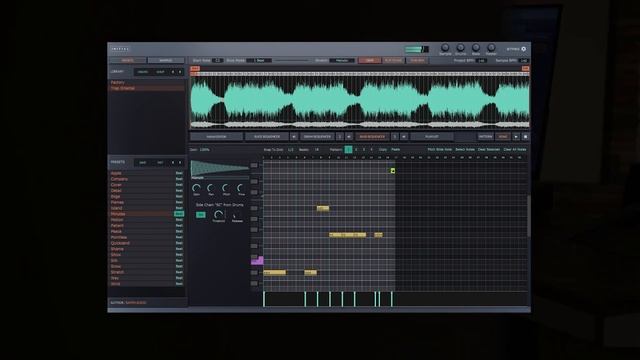Screen dimensions: 640x360
Task: Select pattern 4
Action: (x=371, y=150)
